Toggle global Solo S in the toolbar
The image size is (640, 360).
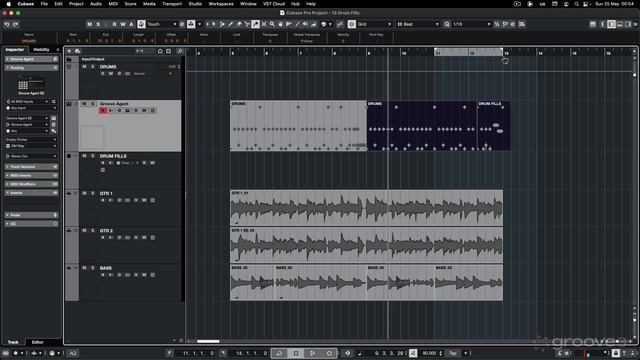[98, 24]
